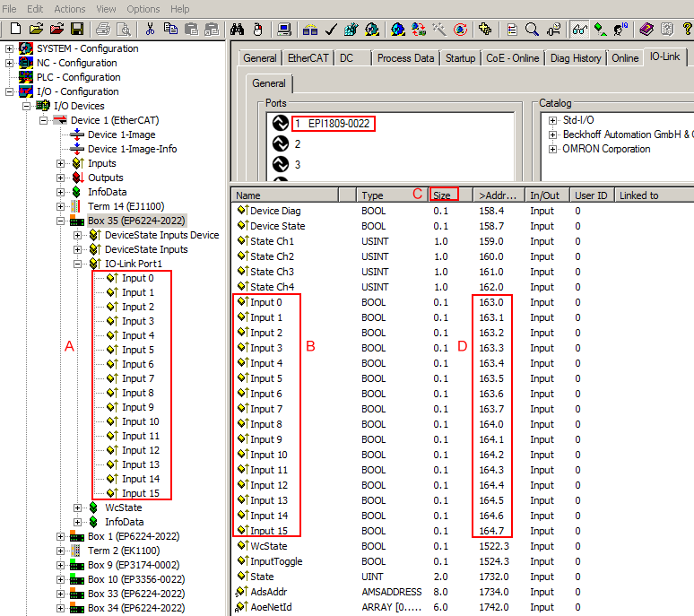Click the Cut scissors icon
Image resolution: width=694 pixels, height=616 pixels.
coord(150,30)
